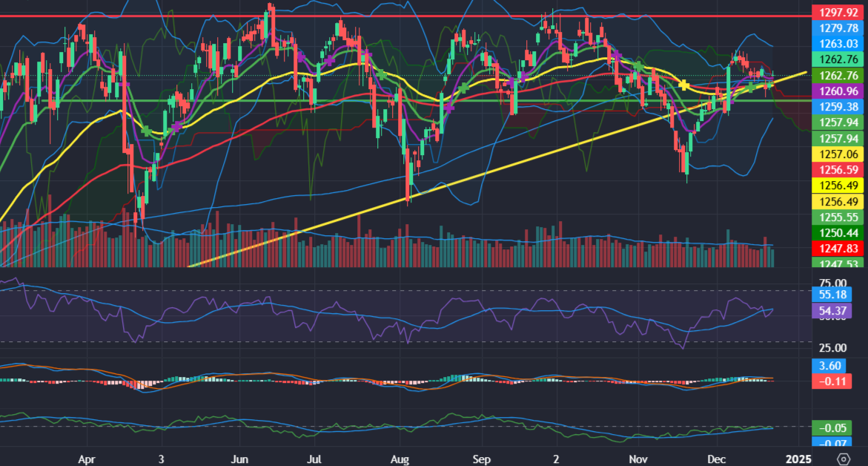868x466 pixels.
Task: Open the chart settings gear icon
Action: tap(843, 459)
